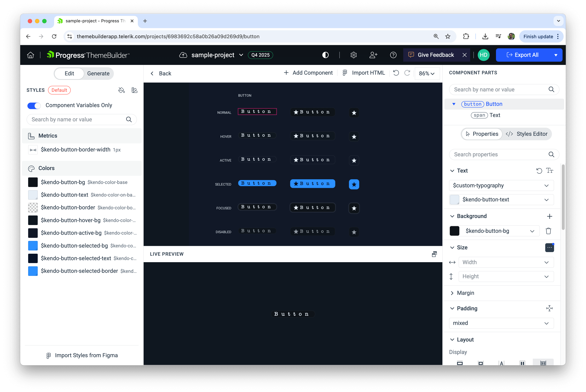The image size is (586, 392).
Task: Expand the Margin section
Action: pos(465,293)
